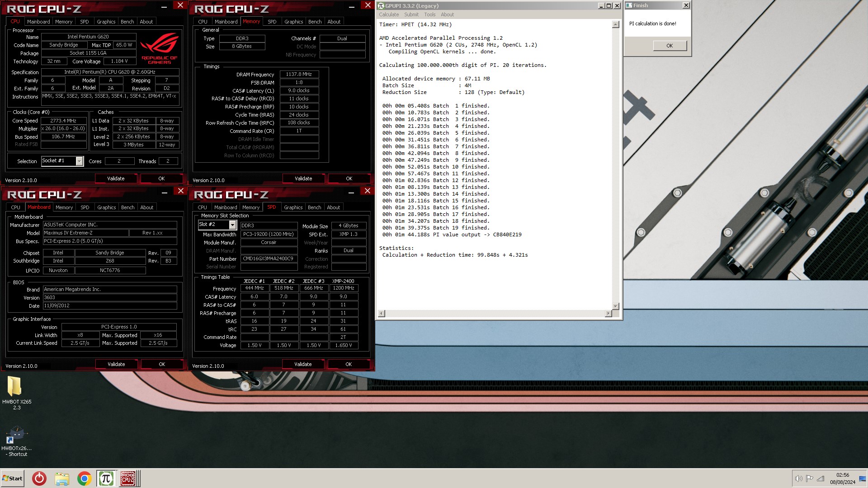Click the volume icon in system tray

click(x=798, y=479)
